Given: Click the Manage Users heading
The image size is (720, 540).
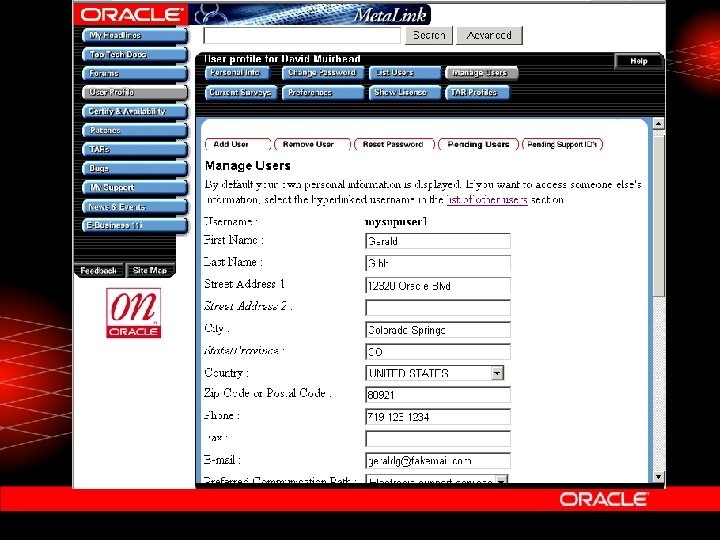Looking at the screenshot, I should [x=248, y=166].
